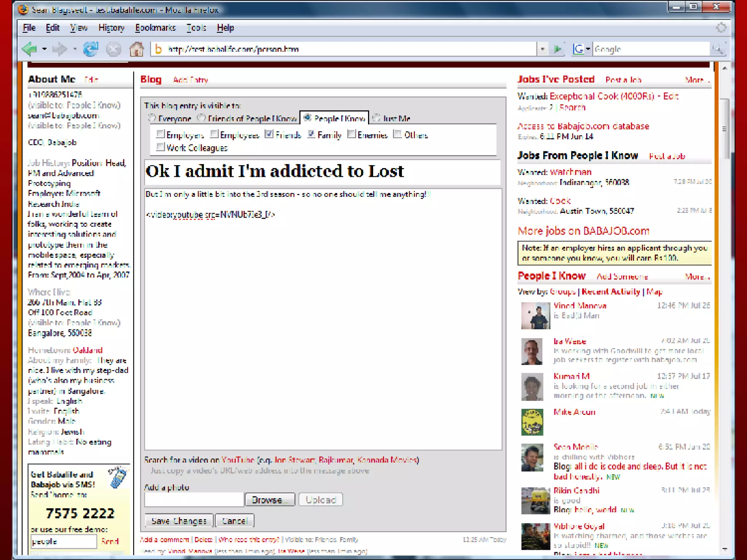
Task: Enable the Work Colleagues checkbox
Action: [x=160, y=147]
